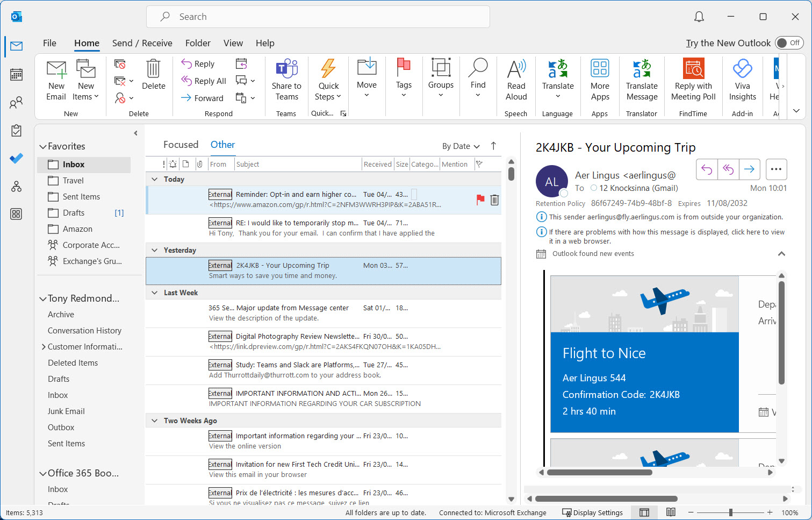
Task: Open the File menu
Action: [49, 43]
